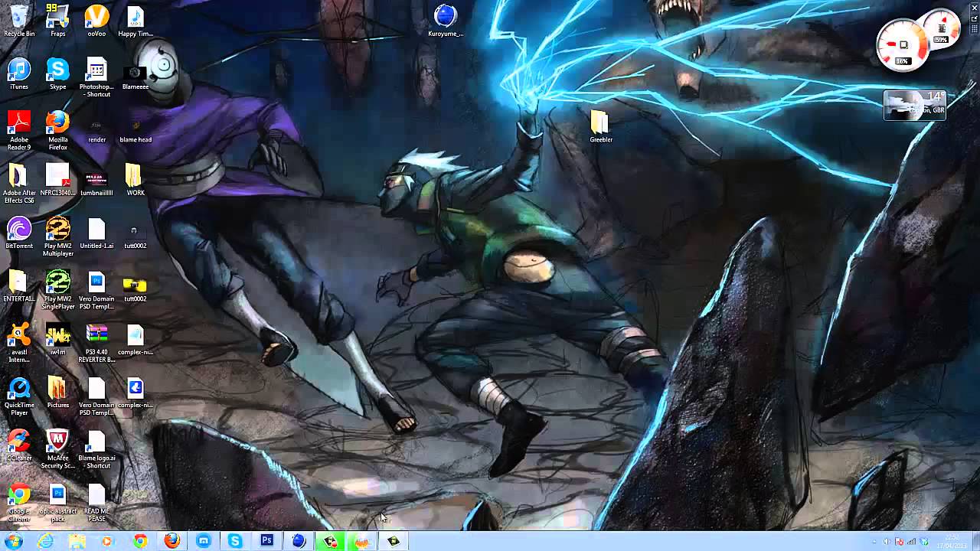This screenshot has height=551, width=980.
Task: Select the Photoshop Shortcut desktop icon
Action: (x=96, y=77)
